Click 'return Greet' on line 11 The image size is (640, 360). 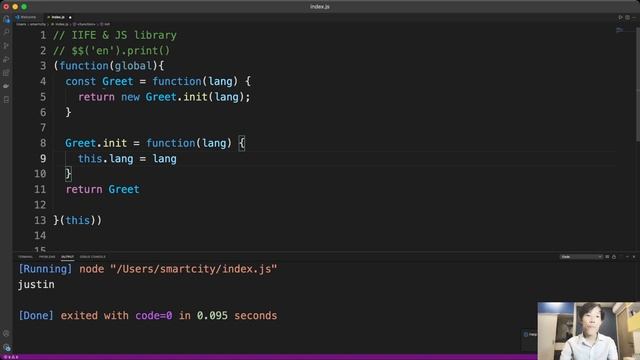tap(102, 189)
